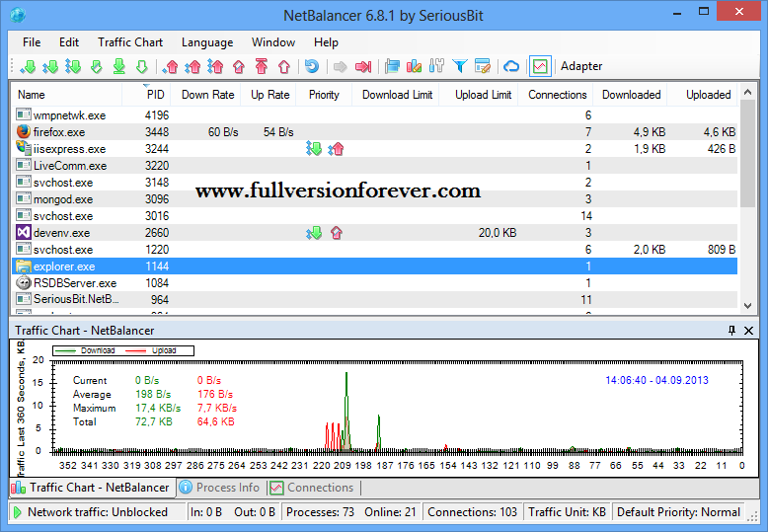Sort by Down Rate column header
Image resolution: width=768 pixels, height=532 pixels.
[x=205, y=95]
